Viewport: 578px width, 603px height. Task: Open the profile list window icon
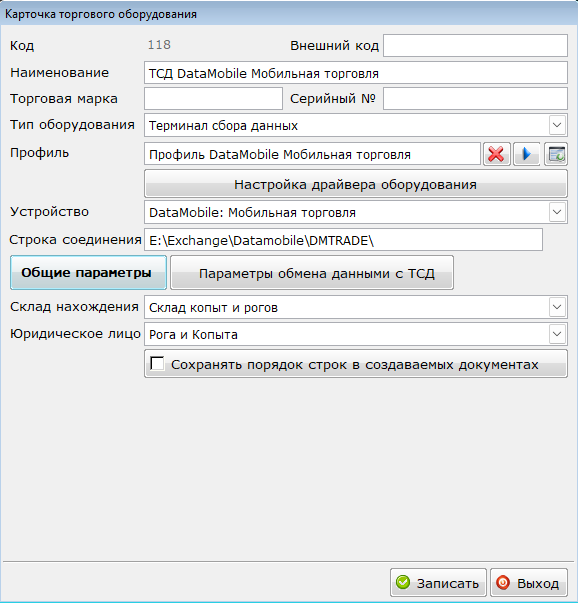[556, 154]
